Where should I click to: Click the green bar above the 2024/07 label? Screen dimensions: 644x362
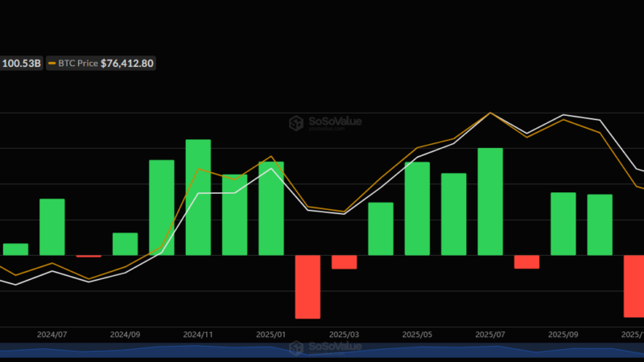(x=52, y=227)
